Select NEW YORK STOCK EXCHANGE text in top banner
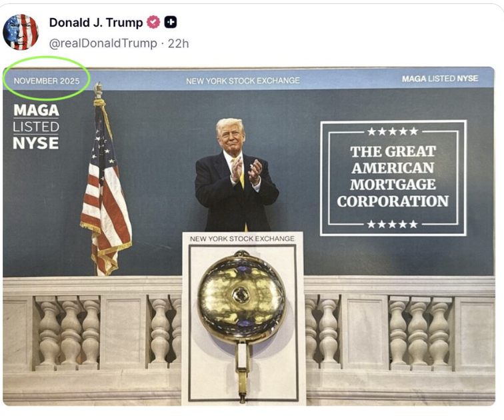The image size is (504, 420). [243, 81]
